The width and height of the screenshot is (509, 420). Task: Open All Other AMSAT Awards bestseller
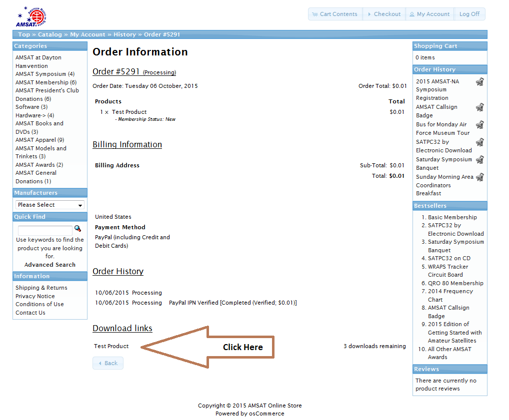[x=449, y=353]
